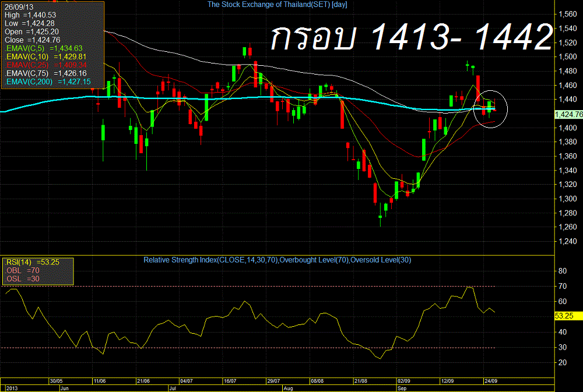Select the 'Open =1,425.20' value

(x=31, y=32)
